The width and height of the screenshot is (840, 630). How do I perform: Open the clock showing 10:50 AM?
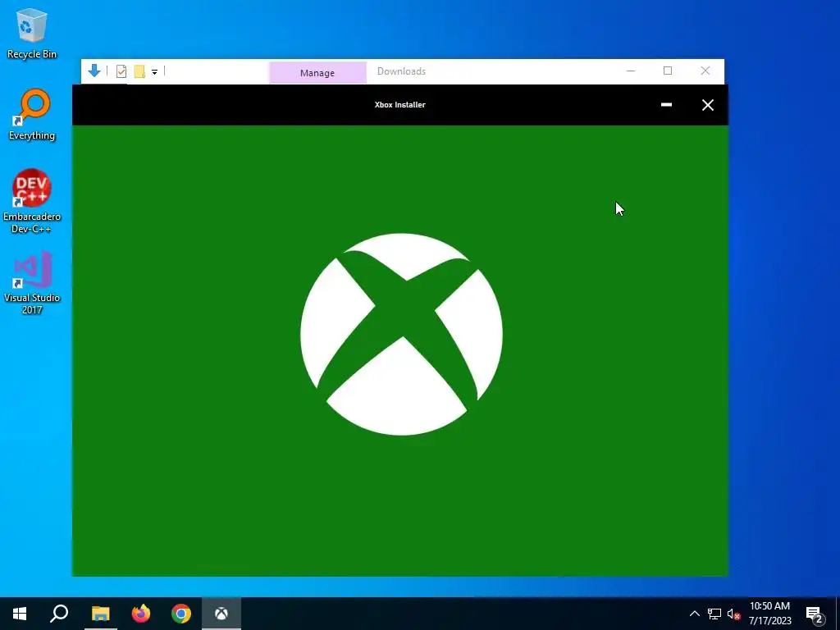coord(769,614)
